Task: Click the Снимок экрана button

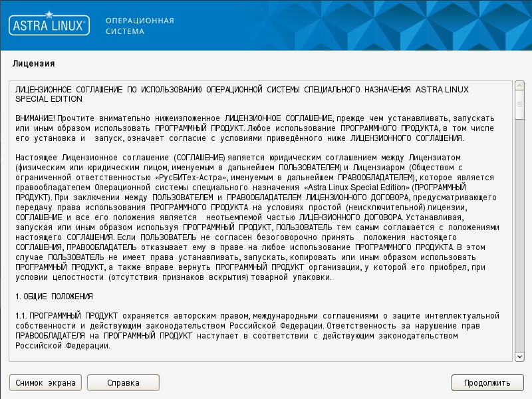Action: point(45,382)
